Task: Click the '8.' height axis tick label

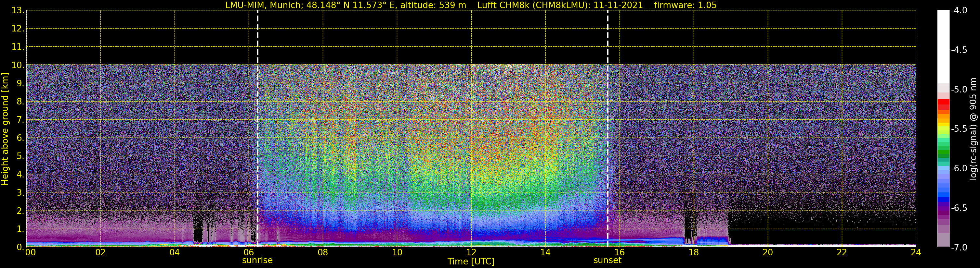Action: [x=20, y=102]
